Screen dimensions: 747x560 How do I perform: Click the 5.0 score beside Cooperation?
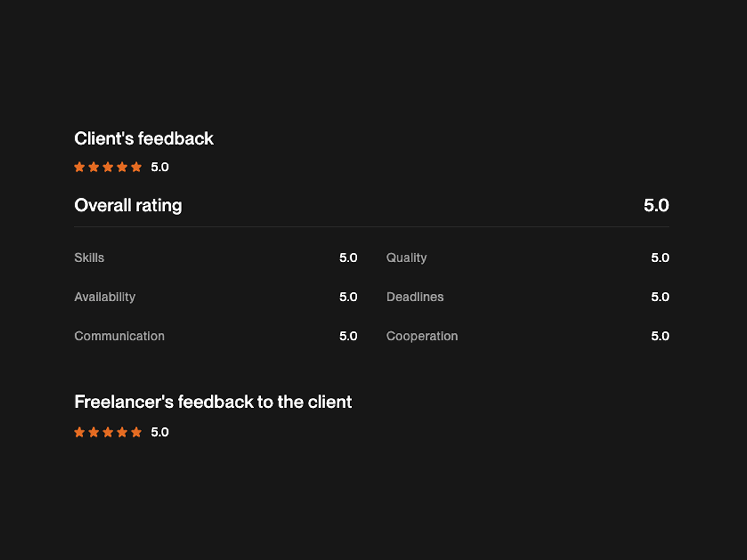[660, 336]
